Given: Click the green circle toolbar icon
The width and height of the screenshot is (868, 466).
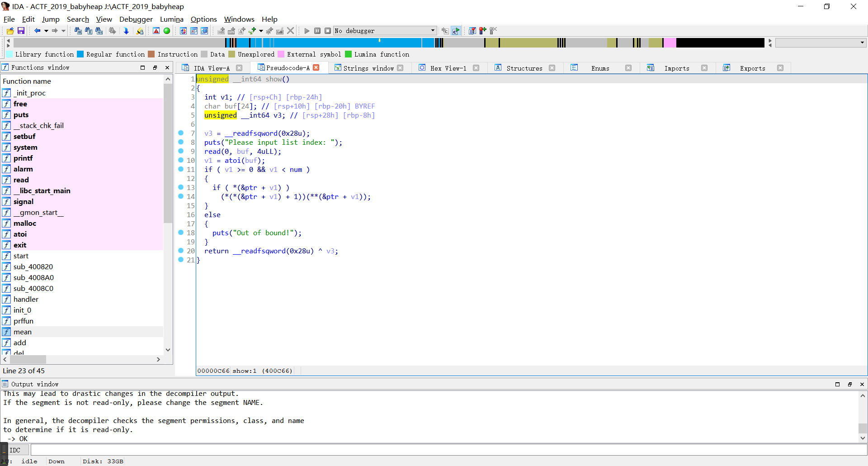Looking at the screenshot, I should [x=167, y=31].
